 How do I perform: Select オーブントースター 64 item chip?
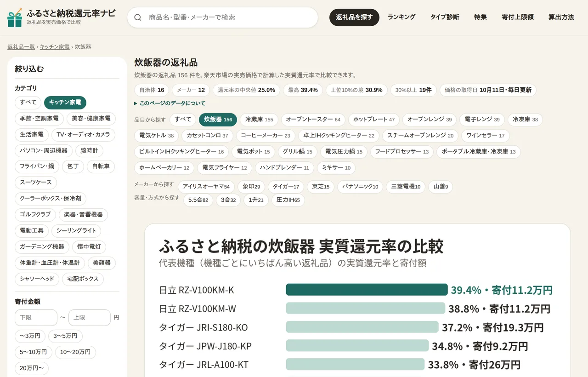coord(313,120)
